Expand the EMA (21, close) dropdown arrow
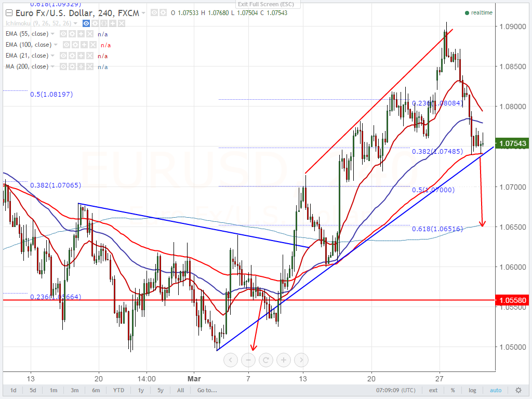Image resolution: width=532 pixels, height=399 pixels. (52, 56)
